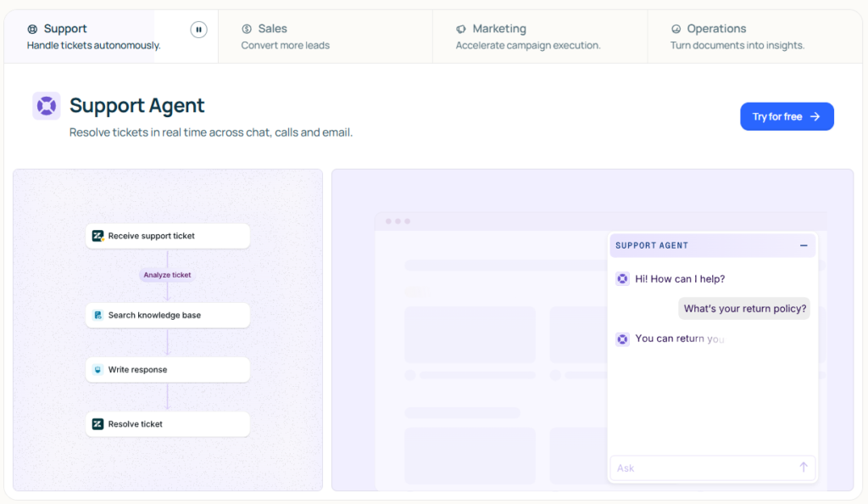This screenshot has width=868, height=504.
Task: Collapse the Support Agent chat panel
Action: (804, 245)
